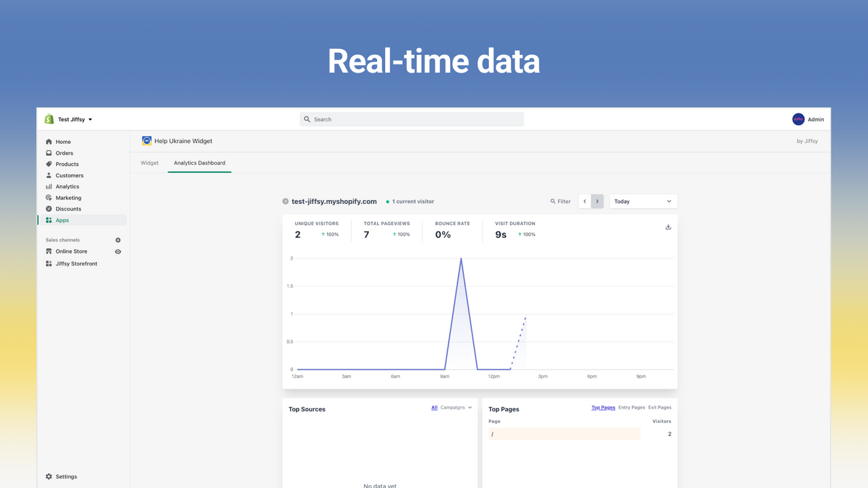The height and width of the screenshot is (488, 868).
Task: Download the analytics chart data
Action: tap(668, 226)
